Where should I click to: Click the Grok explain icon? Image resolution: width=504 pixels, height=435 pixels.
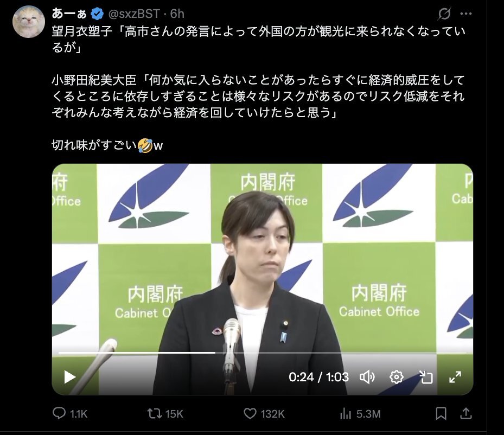coord(444,14)
